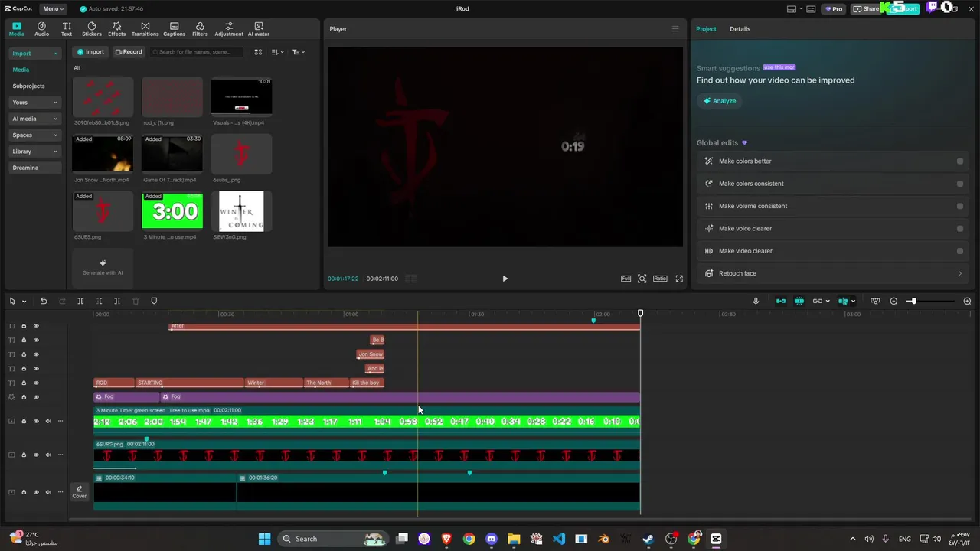
Task: Open linkage options dropdown
Action: pyautogui.click(x=827, y=301)
